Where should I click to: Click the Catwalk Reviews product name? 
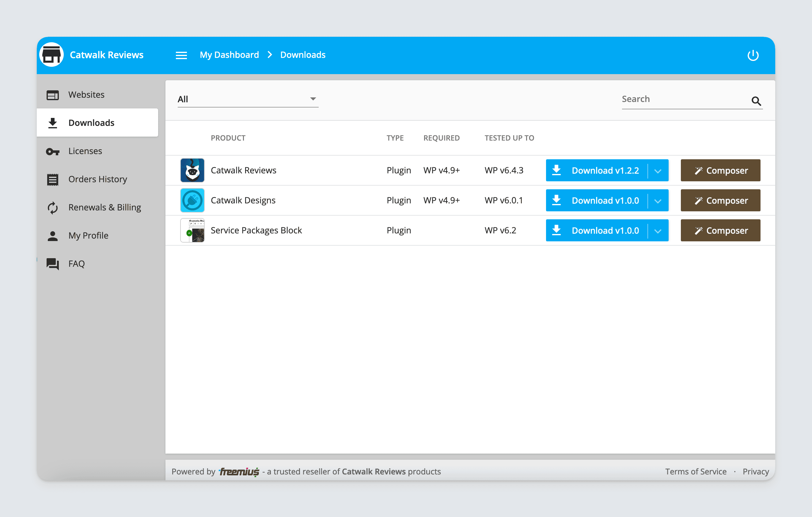pyautogui.click(x=244, y=170)
